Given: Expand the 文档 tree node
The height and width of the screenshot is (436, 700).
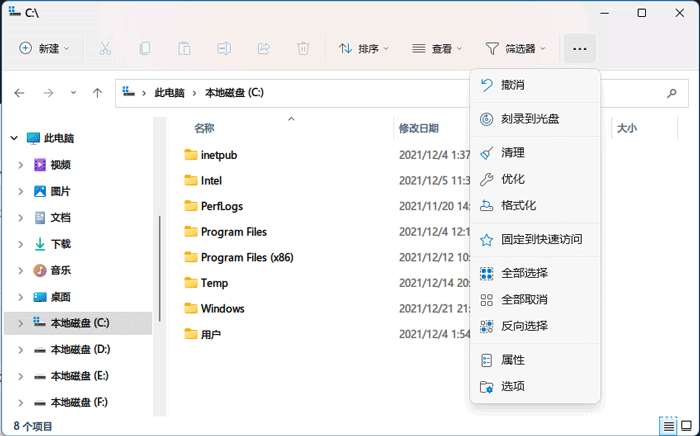Looking at the screenshot, I should (21, 218).
